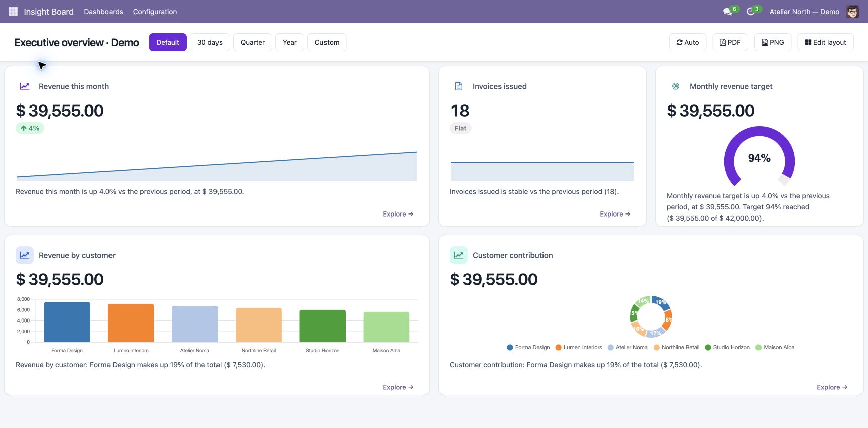
Task: Switch to the Quarter period filter
Action: (x=253, y=42)
